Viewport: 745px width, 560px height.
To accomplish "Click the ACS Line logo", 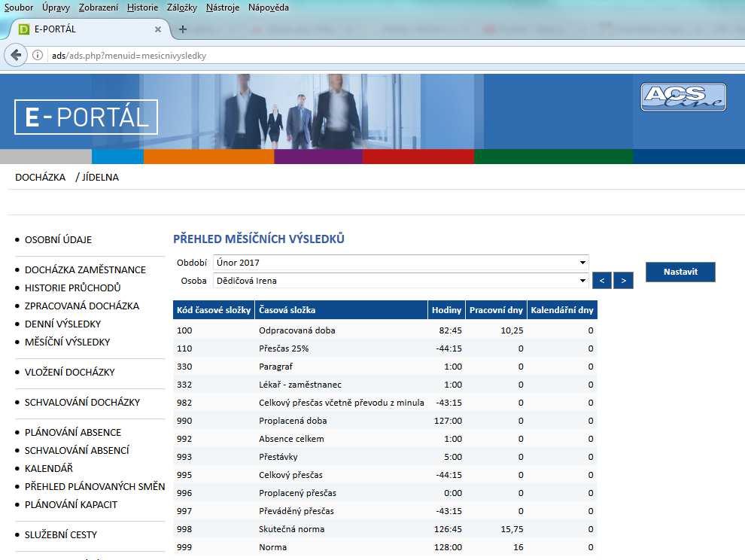I will click(683, 97).
